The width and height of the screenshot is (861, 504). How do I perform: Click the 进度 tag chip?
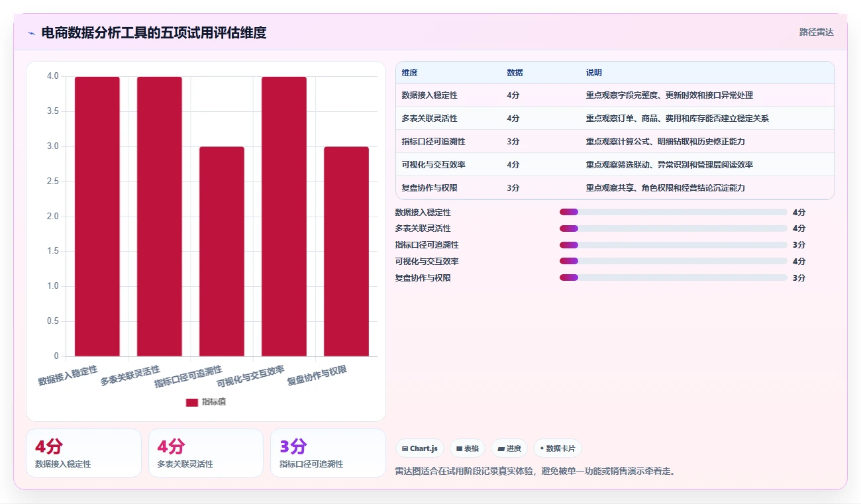509,448
